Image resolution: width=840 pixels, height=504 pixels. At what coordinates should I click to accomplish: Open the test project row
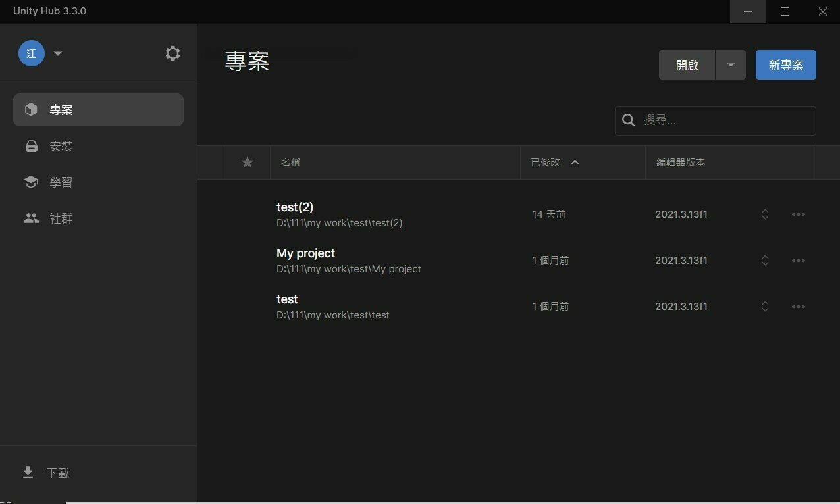tap(507, 307)
